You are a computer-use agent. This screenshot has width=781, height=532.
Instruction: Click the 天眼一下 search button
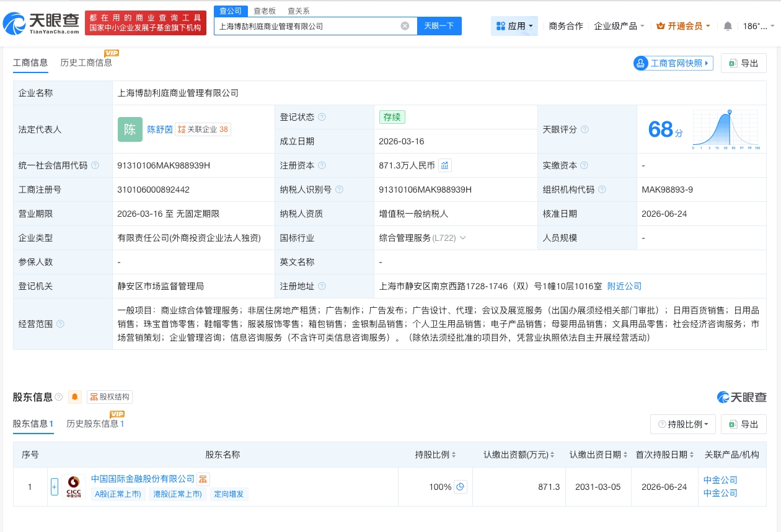click(439, 26)
